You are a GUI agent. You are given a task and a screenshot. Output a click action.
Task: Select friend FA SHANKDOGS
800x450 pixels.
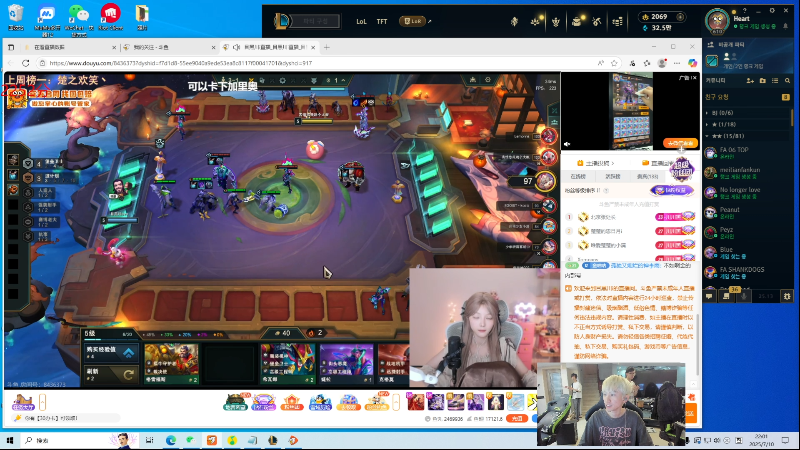click(746, 272)
